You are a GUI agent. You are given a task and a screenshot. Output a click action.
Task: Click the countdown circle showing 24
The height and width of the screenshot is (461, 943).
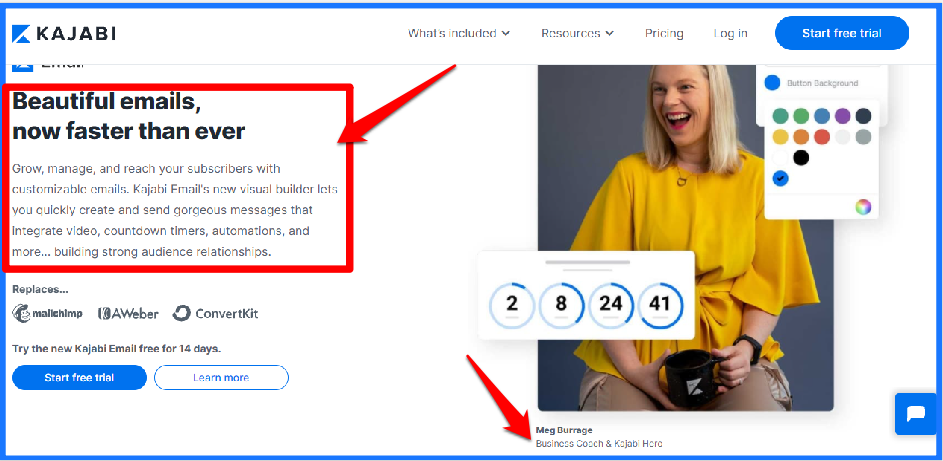(610, 305)
